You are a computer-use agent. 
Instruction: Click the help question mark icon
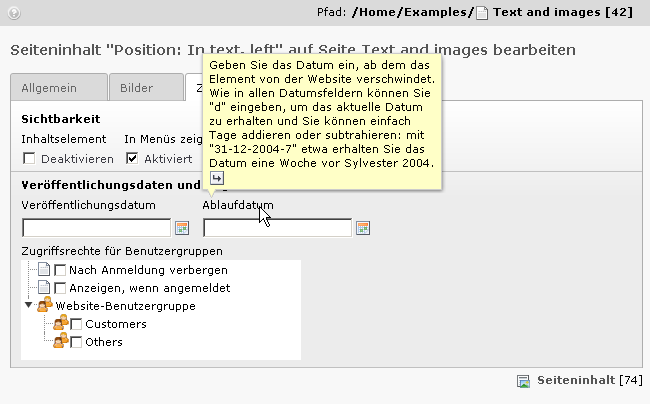point(14,13)
